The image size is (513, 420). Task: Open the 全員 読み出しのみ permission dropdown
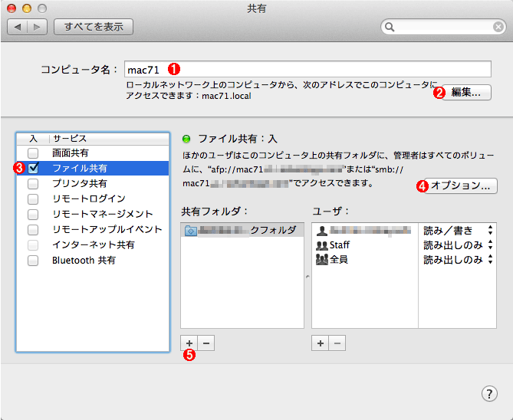pyautogui.click(x=457, y=260)
